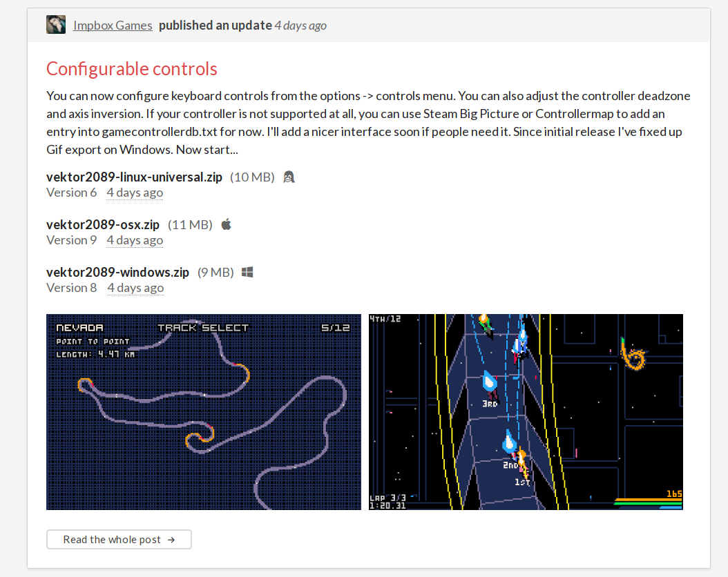Image resolution: width=728 pixels, height=577 pixels.
Task: Click the (9 MB) file size text
Action: coord(215,272)
